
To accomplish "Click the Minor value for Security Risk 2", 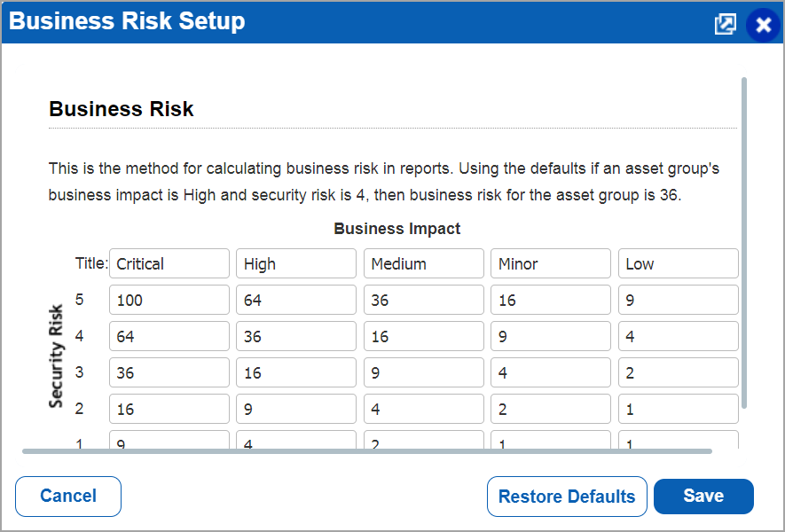I will [x=550, y=408].
